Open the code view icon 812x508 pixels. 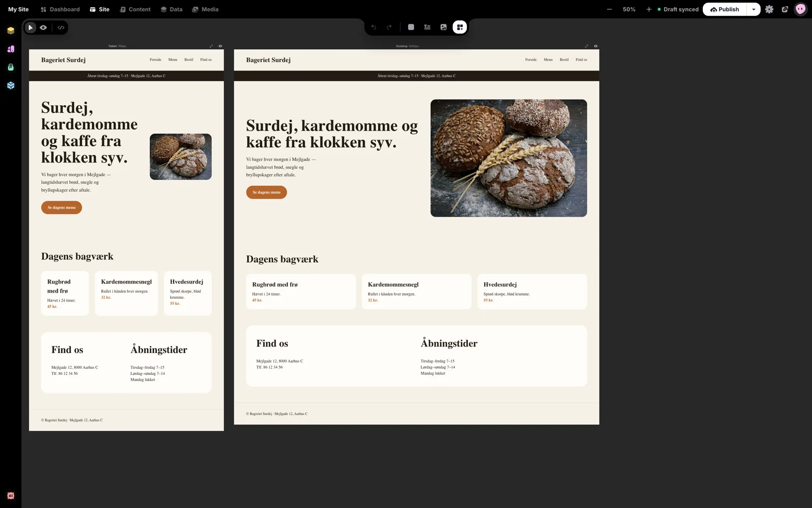61,27
